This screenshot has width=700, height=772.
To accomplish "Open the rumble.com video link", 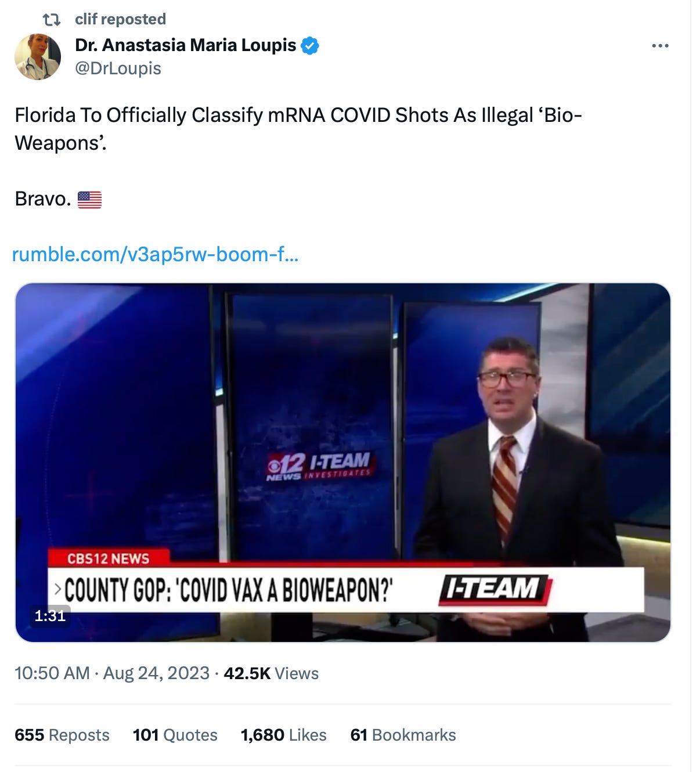I will tap(155, 254).
